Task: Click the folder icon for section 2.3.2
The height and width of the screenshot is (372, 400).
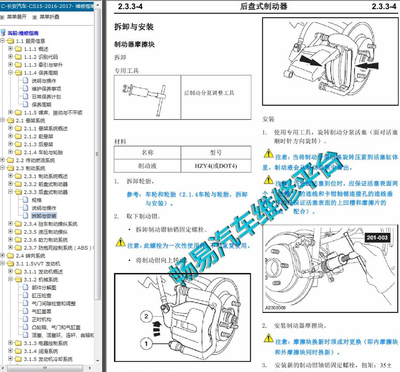Action: click(18, 184)
